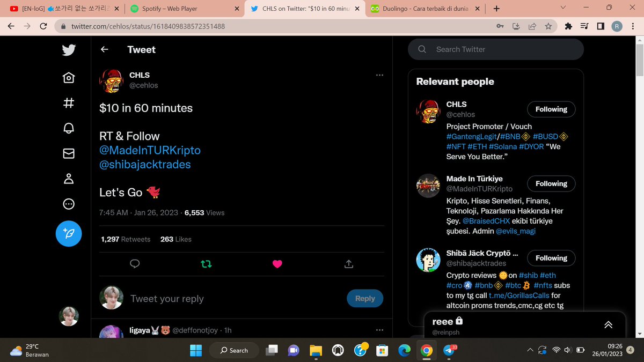Click the tweet timestamp 7:45 AM Jan 26
This screenshot has width=644, height=362.
138,213
